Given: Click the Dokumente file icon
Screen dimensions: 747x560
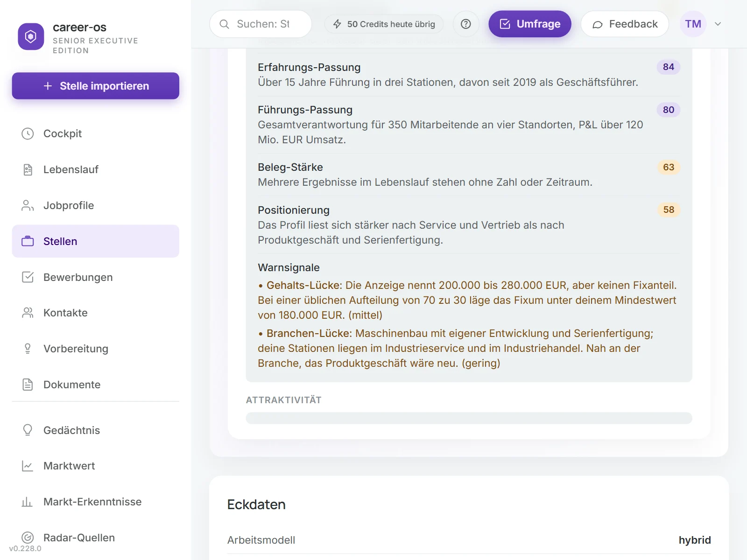Looking at the screenshot, I should point(28,385).
